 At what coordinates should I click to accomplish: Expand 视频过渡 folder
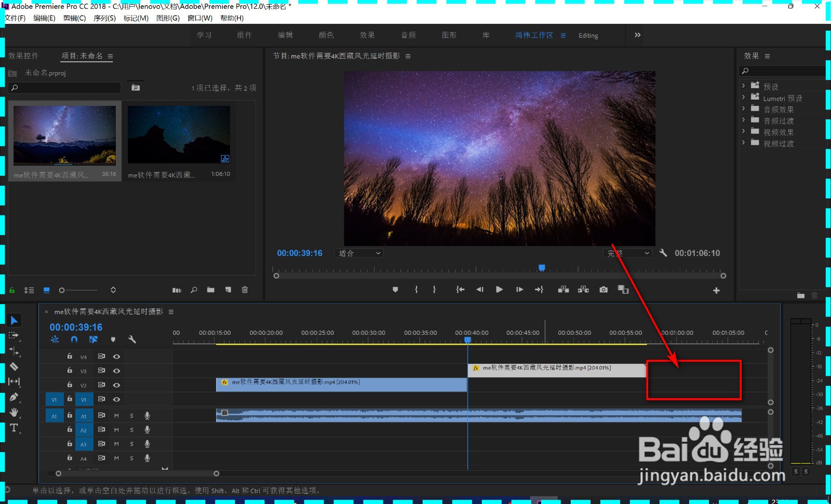(x=743, y=142)
